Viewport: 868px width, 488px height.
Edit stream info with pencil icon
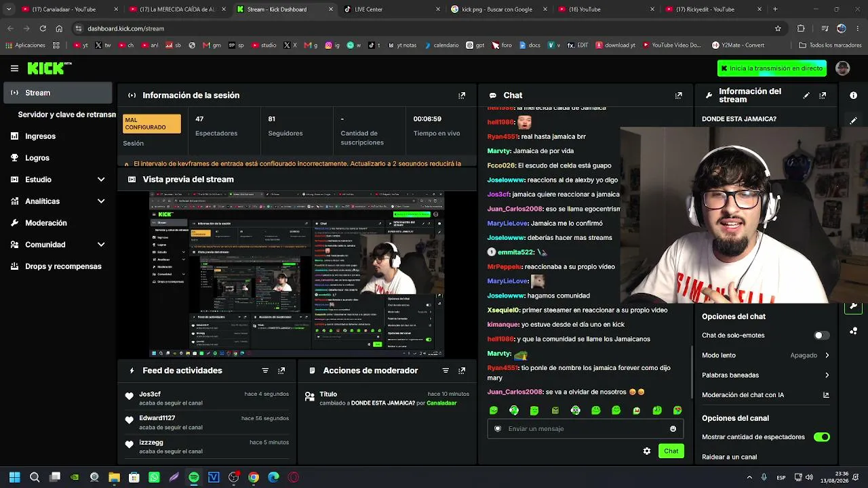coord(806,96)
